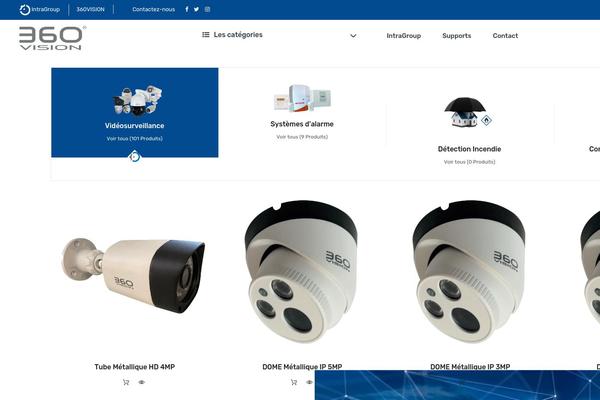The height and width of the screenshot is (400, 600).
Task: Open the 360VISION link in top bar
Action: (90, 10)
